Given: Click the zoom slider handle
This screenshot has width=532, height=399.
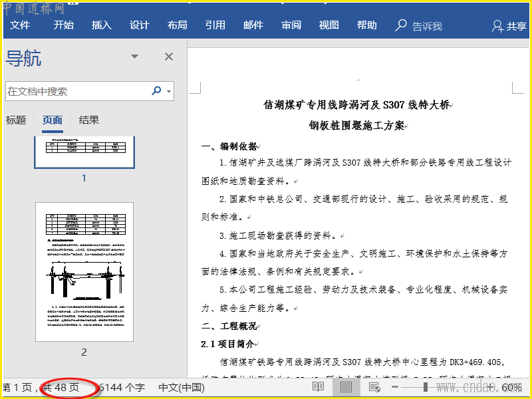Looking at the screenshot, I should [426, 387].
